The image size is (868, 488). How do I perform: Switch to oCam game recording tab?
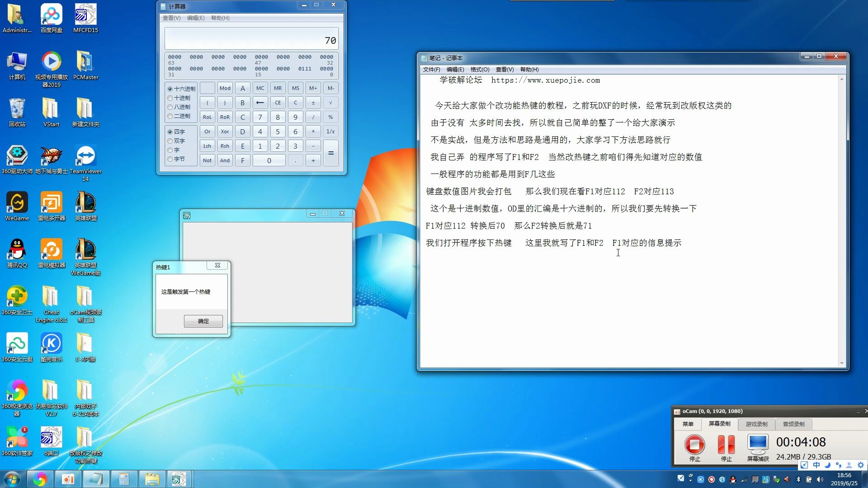756,424
